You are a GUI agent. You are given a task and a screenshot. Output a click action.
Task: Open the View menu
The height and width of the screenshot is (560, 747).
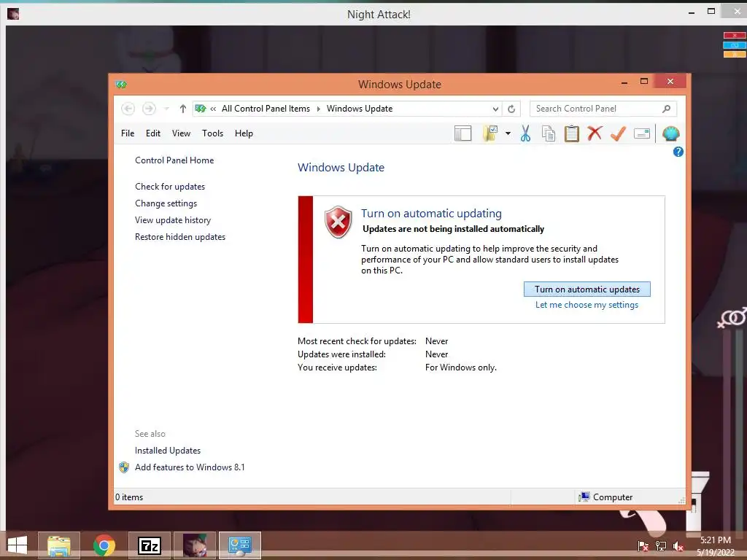click(x=181, y=133)
